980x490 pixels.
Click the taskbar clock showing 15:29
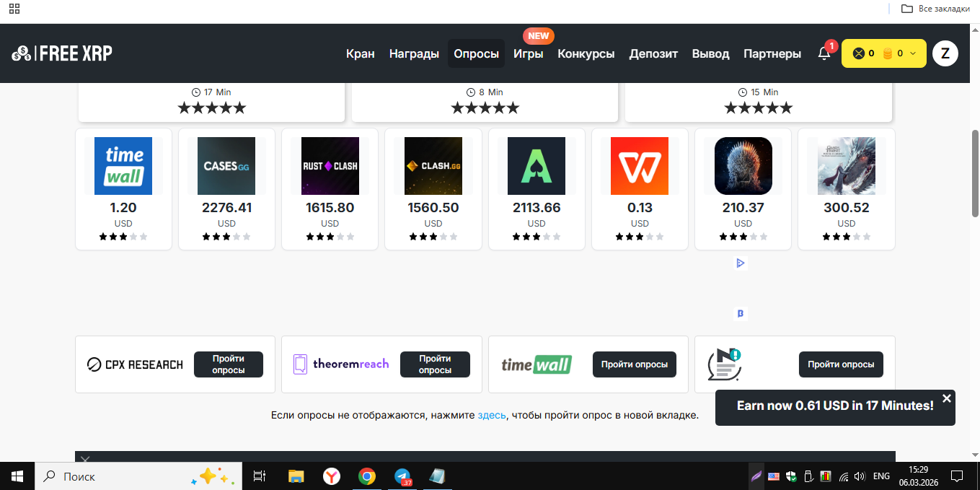coord(918,476)
